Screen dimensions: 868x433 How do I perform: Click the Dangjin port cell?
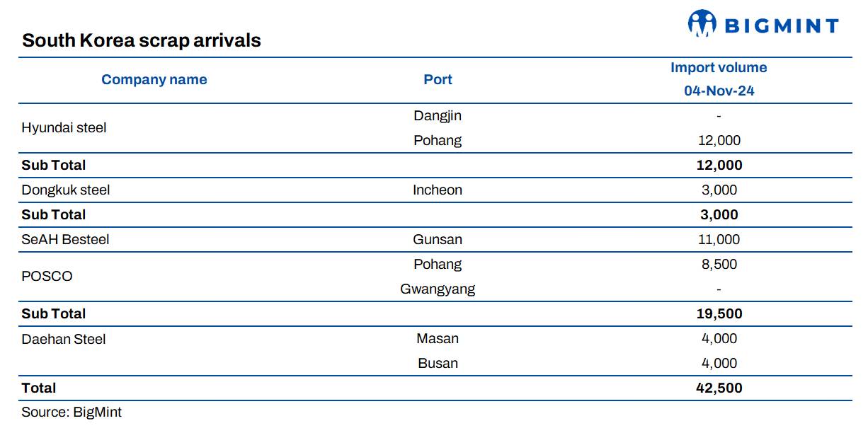point(438,115)
